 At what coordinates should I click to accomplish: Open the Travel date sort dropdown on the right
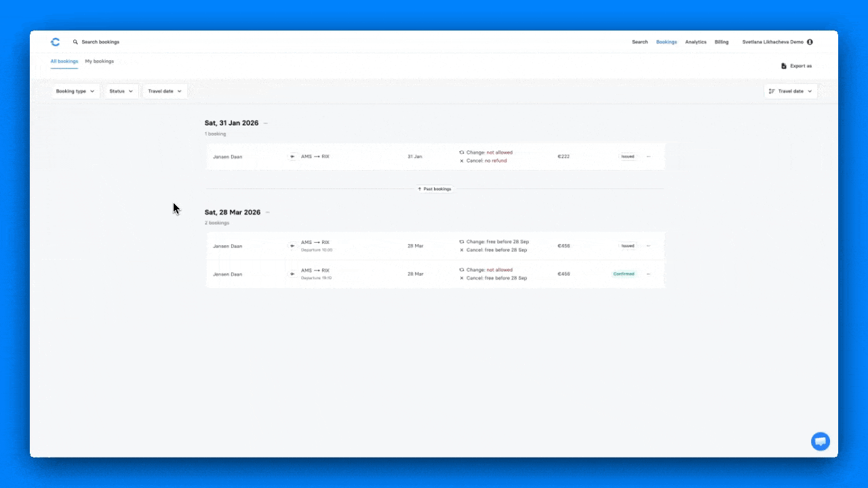[x=790, y=91]
